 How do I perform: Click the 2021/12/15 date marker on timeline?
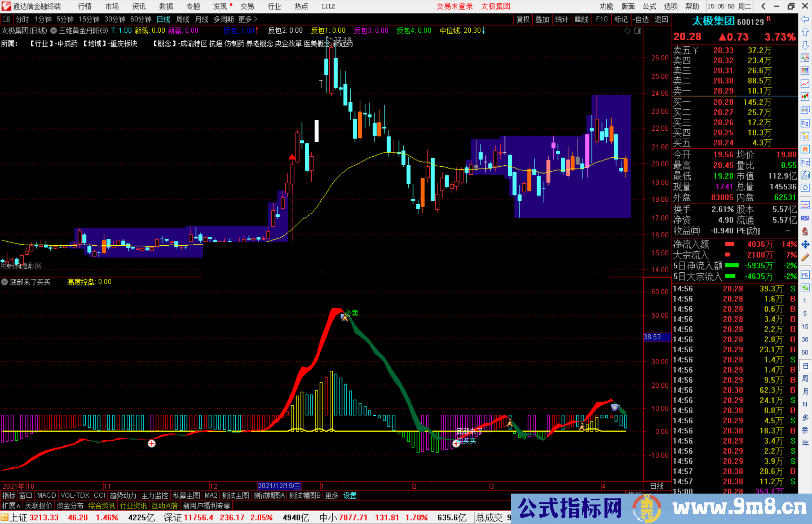(280, 486)
